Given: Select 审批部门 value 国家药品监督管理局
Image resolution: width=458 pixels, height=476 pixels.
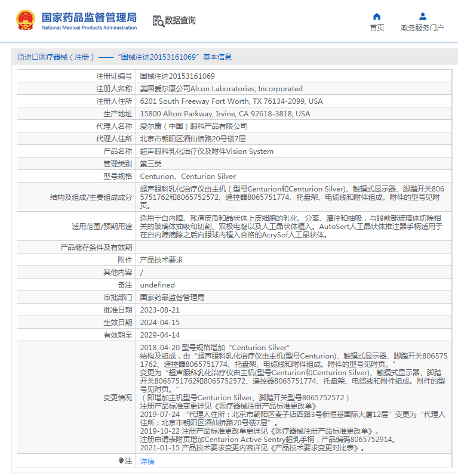Looking at the screenshot, I should coord(172,298).
